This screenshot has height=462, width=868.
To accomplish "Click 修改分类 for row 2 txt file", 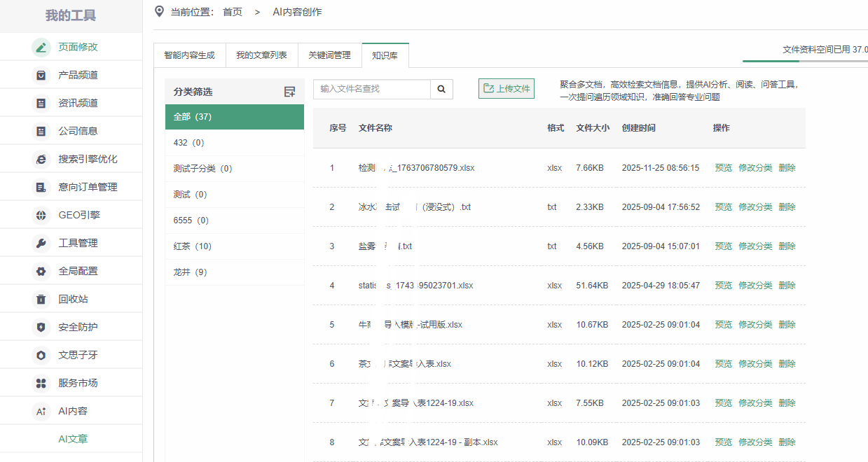I will click(x=755, y=207).
